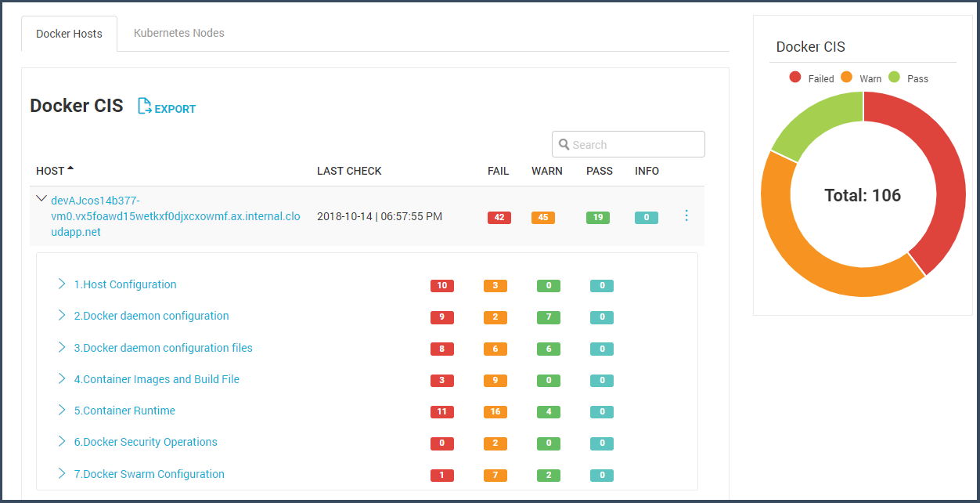Click the HOST sort arrow icon
Image resolution: width=980 pixels, height=503 pixels.
point(70,168)
